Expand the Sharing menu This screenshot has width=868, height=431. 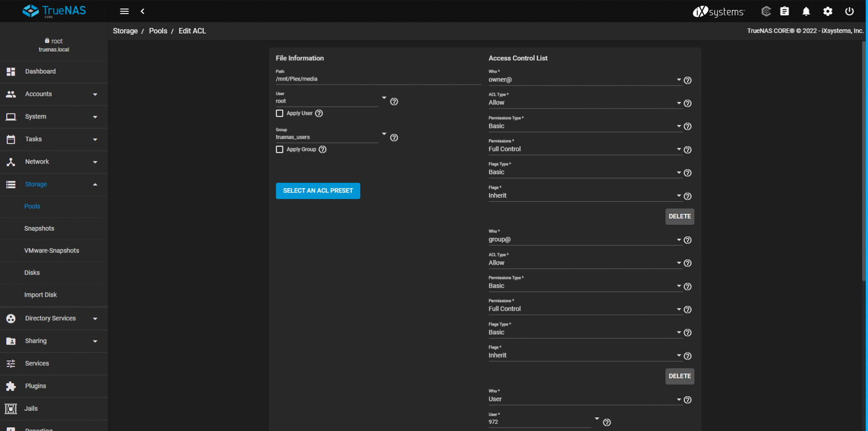click(x=54, y=341)
